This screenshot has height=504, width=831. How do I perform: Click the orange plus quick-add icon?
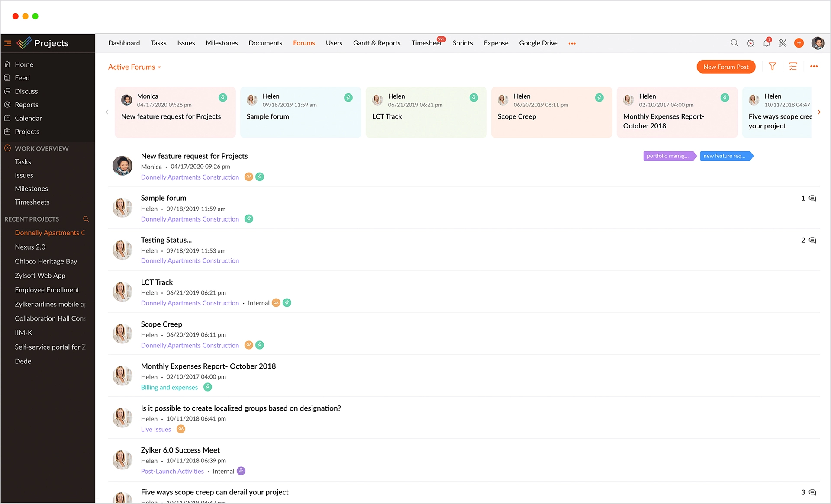click(x=799, y=43)
